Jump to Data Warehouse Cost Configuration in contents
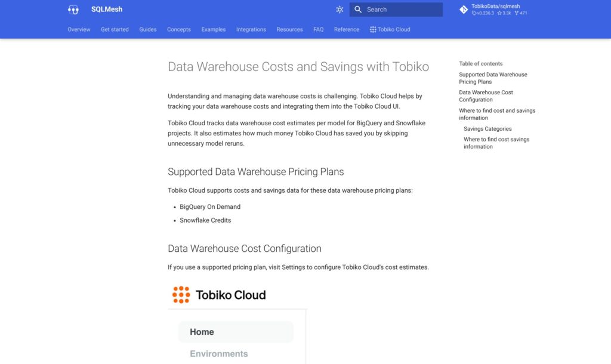This screenshot has height=364, width=611. click(x=486, y=96)
